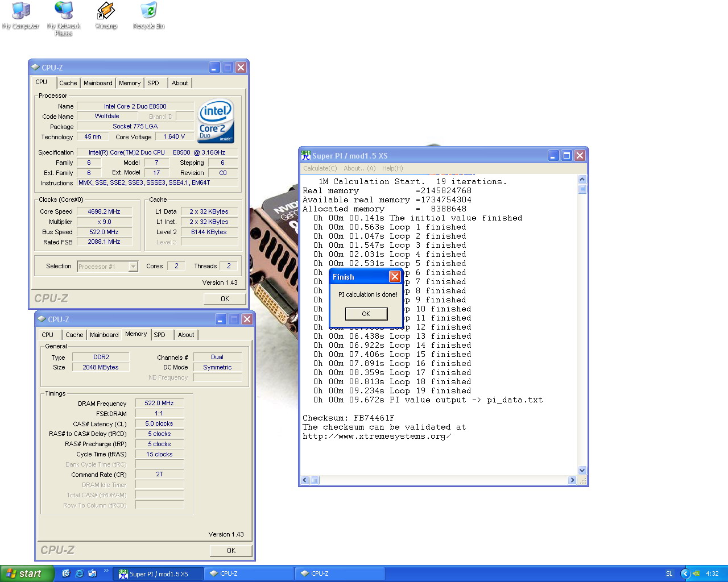Close the Memory CPU-Z window
This screenshot has width=728, height=582.
(x=247, y=319)
